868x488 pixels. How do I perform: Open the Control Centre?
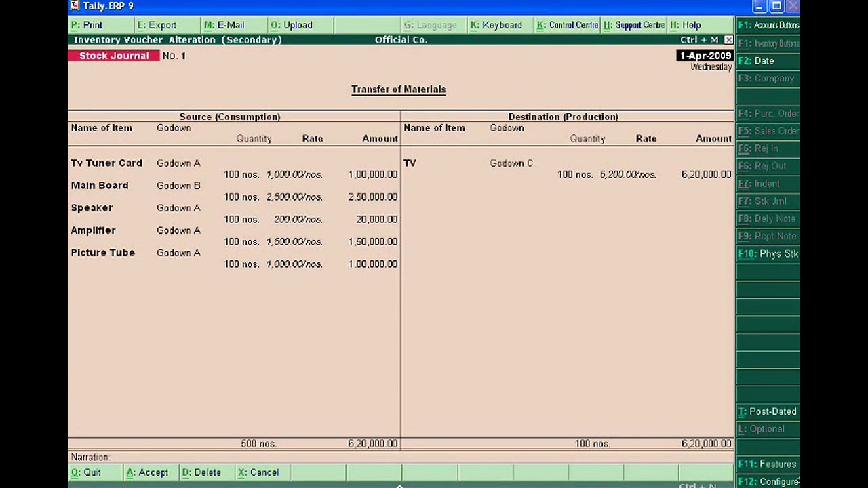(x=566, y=25)
